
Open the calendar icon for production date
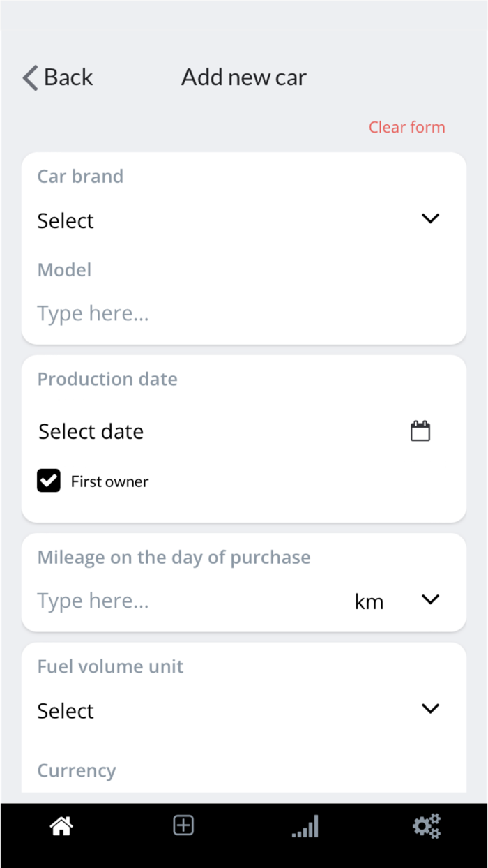click(420, 431)
